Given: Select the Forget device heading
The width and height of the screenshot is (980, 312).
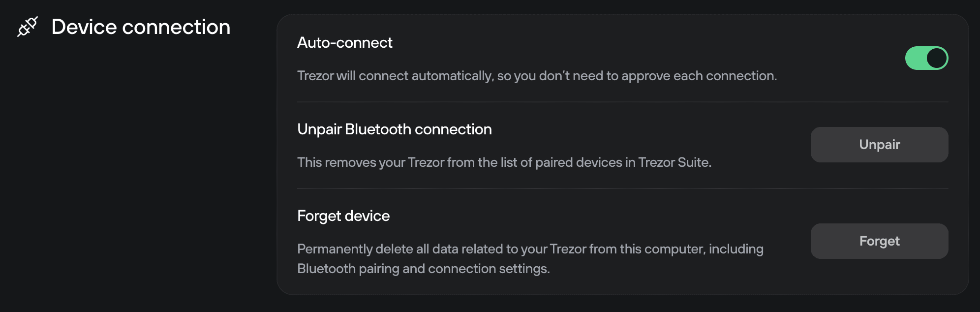Looking at the screenshot, I should pos(343,216).
